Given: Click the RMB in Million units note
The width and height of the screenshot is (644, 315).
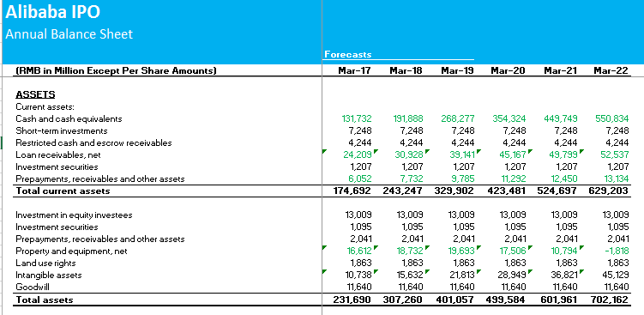Looking at the screenshot, I should (x=116, y=70).
